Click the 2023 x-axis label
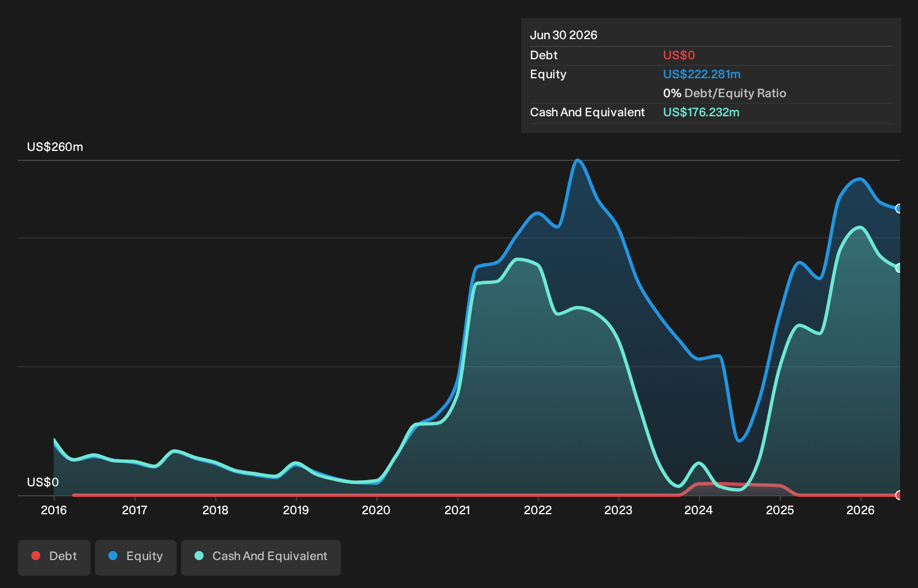The image size is (918, 588). click(x=618, y=510)
